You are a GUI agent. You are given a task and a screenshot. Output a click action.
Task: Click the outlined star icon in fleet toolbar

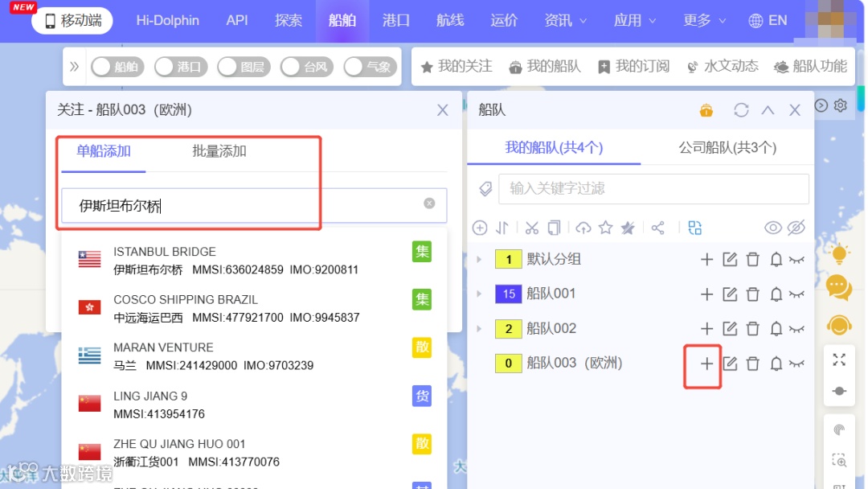pos(606,228)
